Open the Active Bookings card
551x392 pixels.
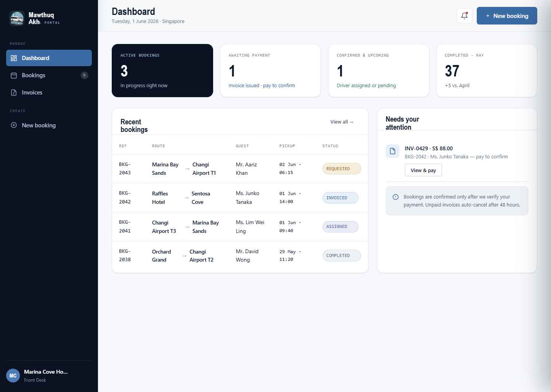pos(162,70)
